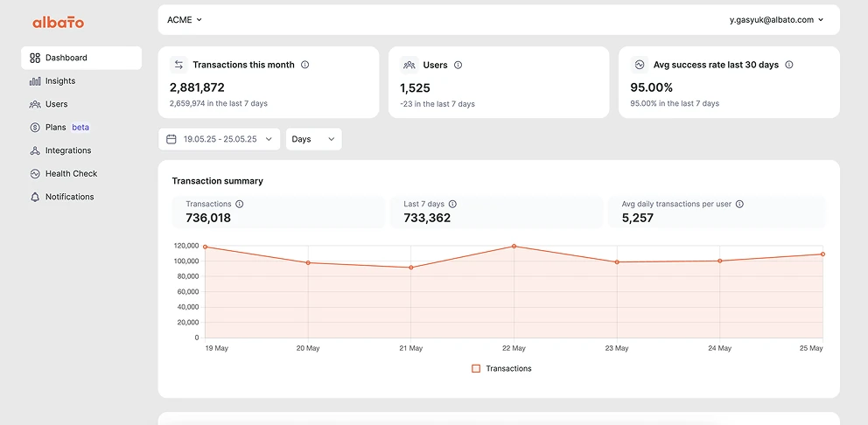Open the ACME workspace dropdown

pyautogui.click(x=185, y=20)
